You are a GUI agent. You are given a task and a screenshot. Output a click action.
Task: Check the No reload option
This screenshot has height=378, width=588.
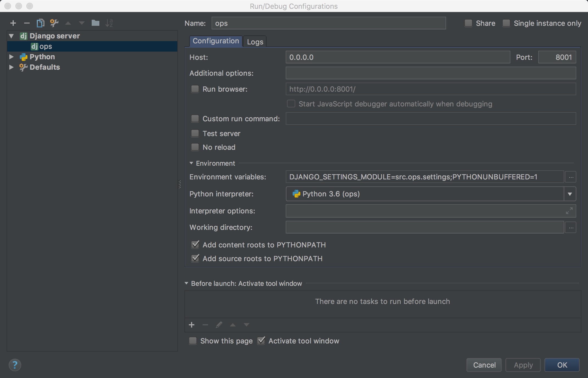point(195,147)
